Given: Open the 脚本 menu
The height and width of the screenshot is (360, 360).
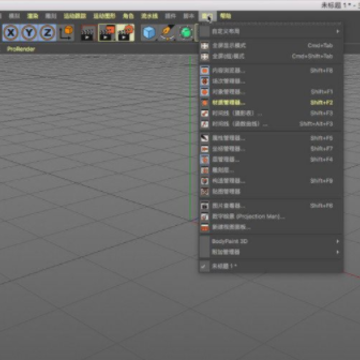Looking at the screenshot, I should [189, 16].
